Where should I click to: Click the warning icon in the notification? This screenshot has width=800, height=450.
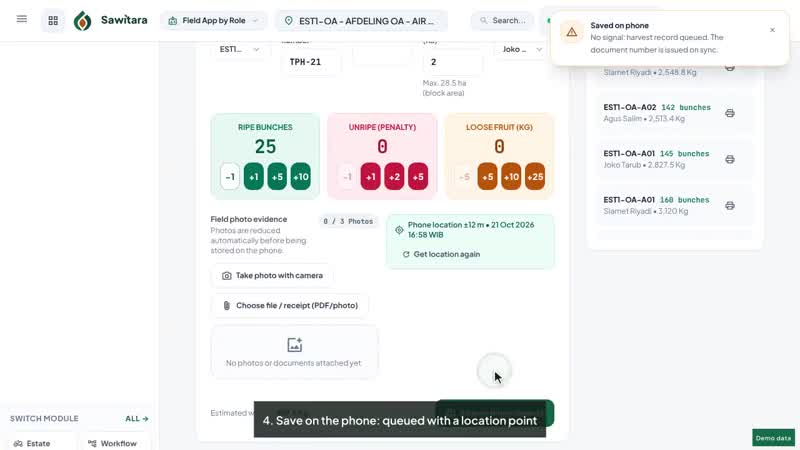tap(571, 32)
